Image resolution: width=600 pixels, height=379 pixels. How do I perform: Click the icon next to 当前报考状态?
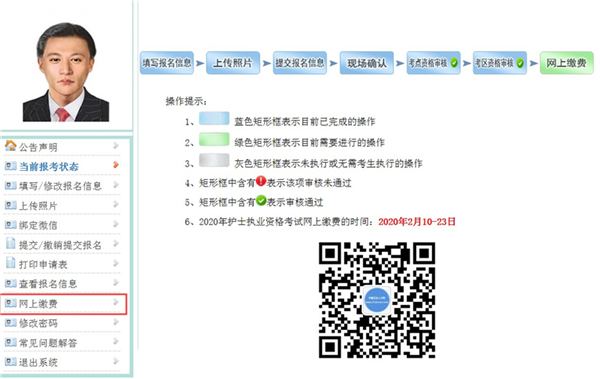(10, 166)
